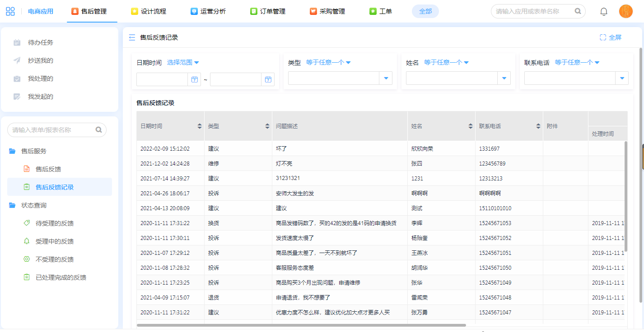Expand the 类型 filter value dropdown
Screen dimensions: 644x332
tap(386, 78)
